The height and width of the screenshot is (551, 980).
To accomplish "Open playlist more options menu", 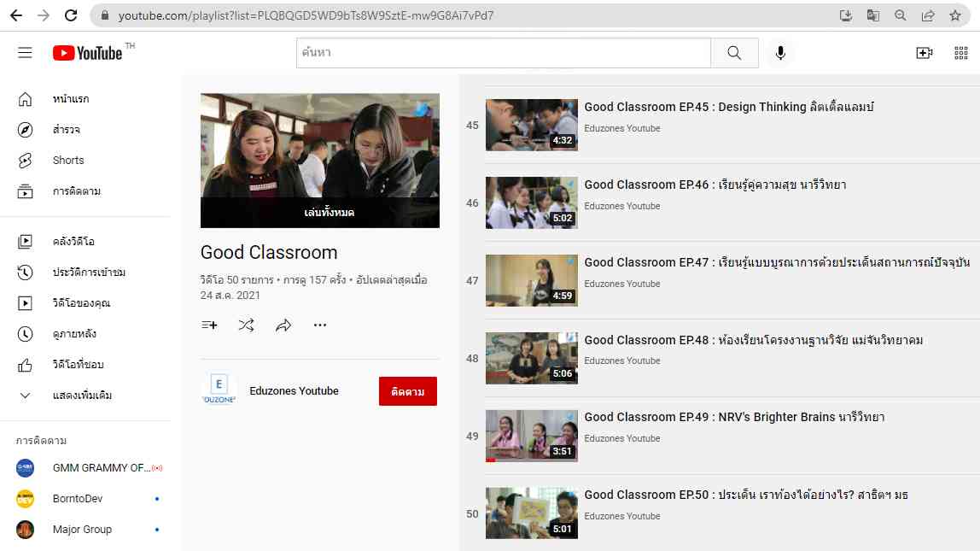I will point(320,325).
